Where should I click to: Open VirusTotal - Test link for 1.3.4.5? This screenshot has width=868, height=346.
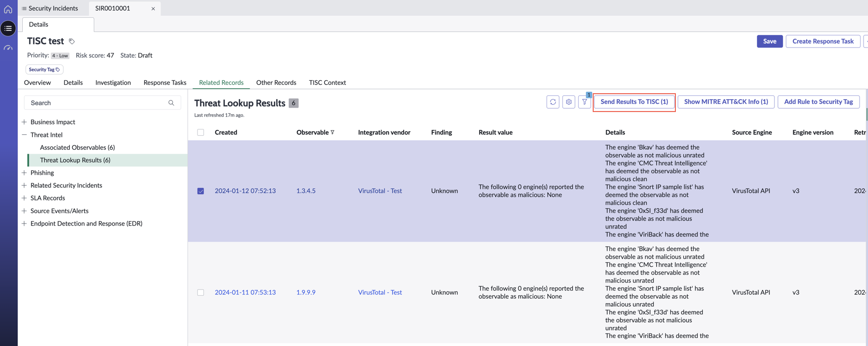point(380,191)
